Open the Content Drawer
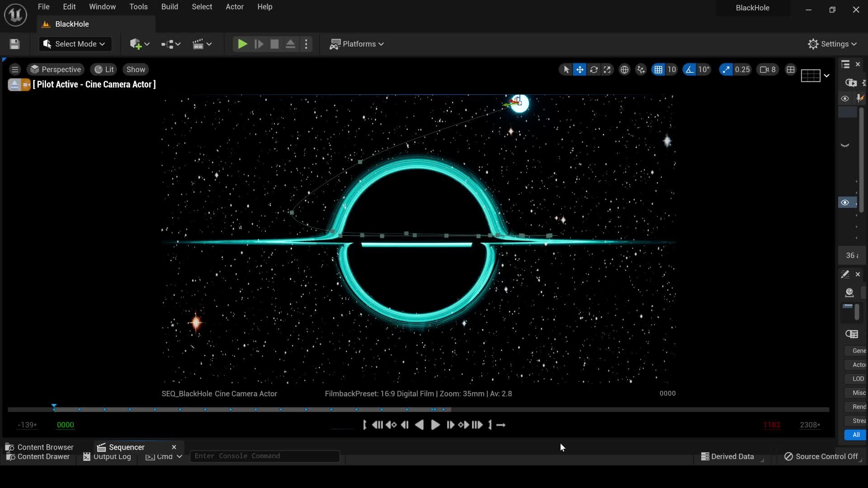 tap(38, 457)
